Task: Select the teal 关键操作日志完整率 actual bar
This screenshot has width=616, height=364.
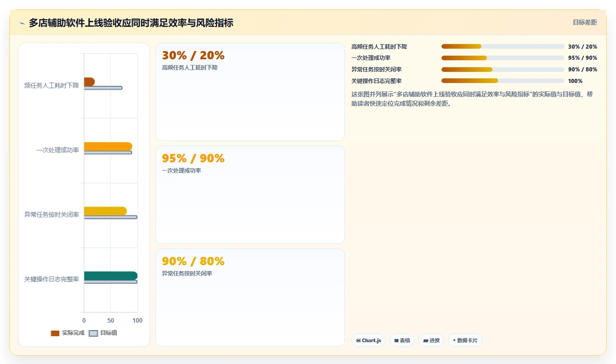Action: tap(110, 276)
